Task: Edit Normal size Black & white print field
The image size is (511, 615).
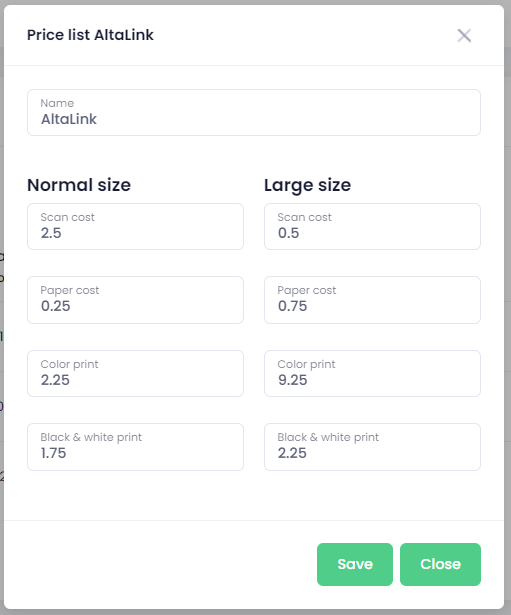Action: [135, 447]
